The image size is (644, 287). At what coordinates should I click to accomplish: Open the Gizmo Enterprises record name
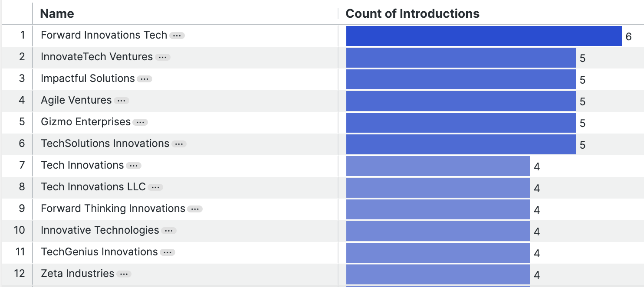[x=85, y=122]
